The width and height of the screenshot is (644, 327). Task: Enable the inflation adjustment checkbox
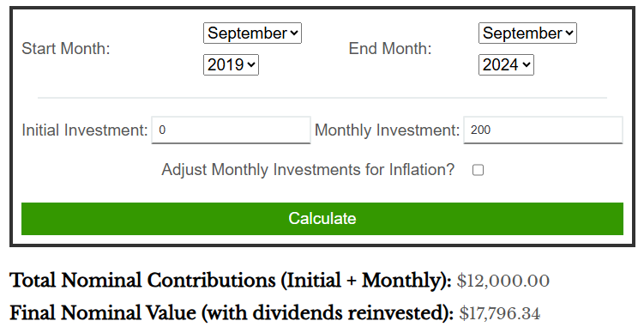(x=478, y=170)
